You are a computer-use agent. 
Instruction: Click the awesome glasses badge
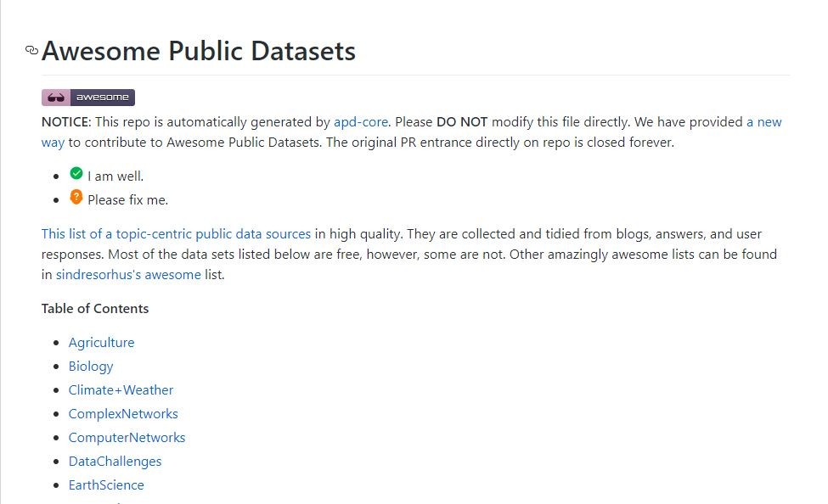click(x=88, y=98)
